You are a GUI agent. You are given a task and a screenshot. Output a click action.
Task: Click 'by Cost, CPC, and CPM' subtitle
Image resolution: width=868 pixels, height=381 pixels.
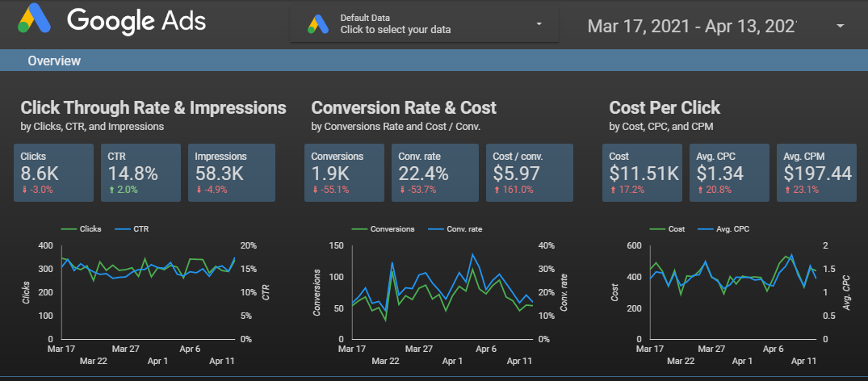click(661, 127)
